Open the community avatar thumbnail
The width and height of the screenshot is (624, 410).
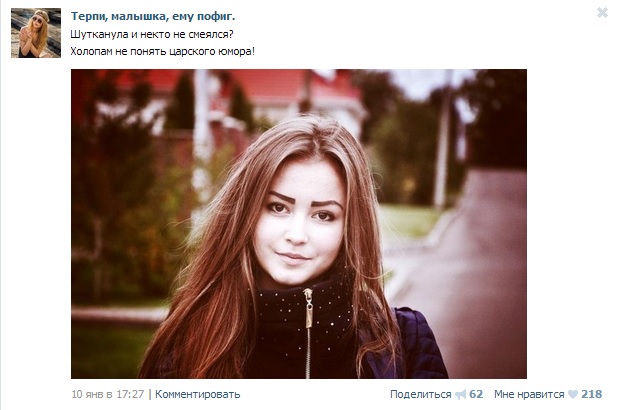[36, 33]
